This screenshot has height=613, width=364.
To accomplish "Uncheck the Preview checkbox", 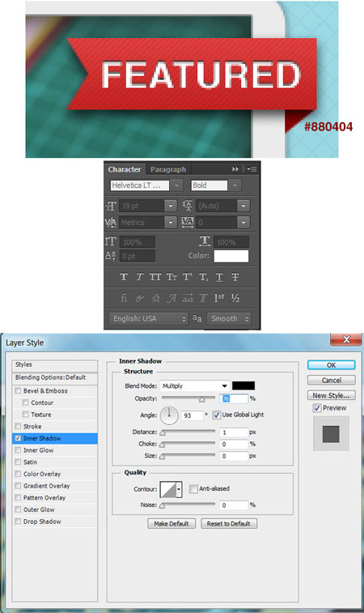I will [x=317, y=408].
